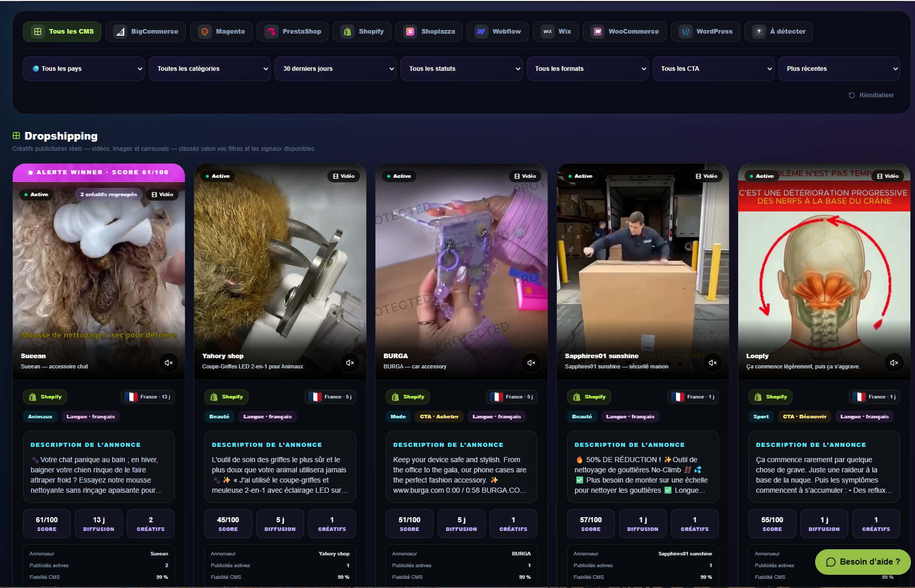
Task: Click Beauté tag on Yahory shop card
Action: (219, 417)
